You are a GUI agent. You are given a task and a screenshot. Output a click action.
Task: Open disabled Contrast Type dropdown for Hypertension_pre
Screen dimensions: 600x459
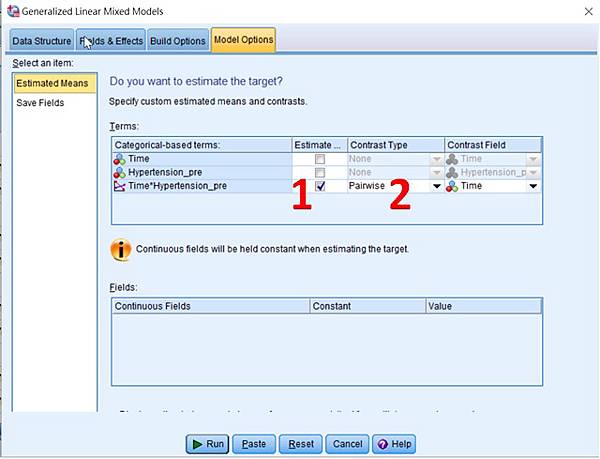[x=436, y=173]
